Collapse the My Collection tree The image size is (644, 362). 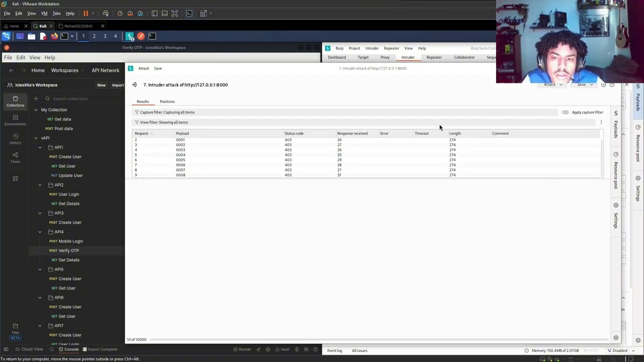(x=36, y=110)
